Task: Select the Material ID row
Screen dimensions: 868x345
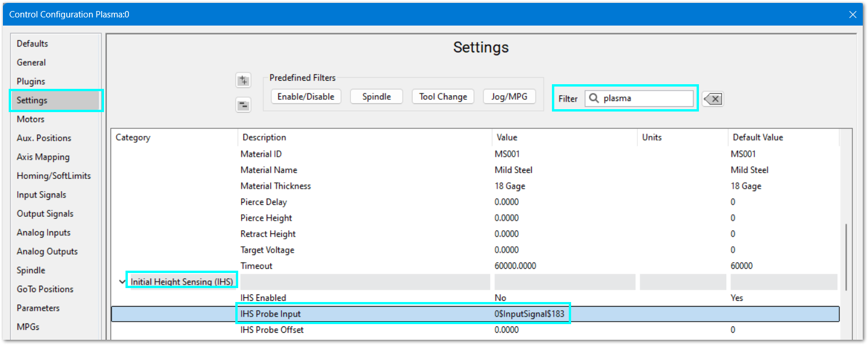Action: pos(475,154)
